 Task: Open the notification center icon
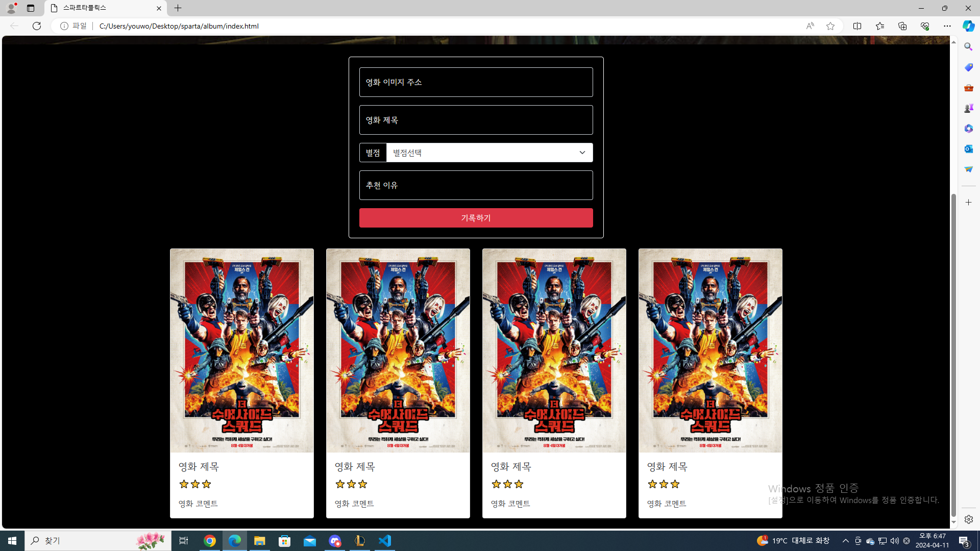pyautogui.click(x=964, y=541)
